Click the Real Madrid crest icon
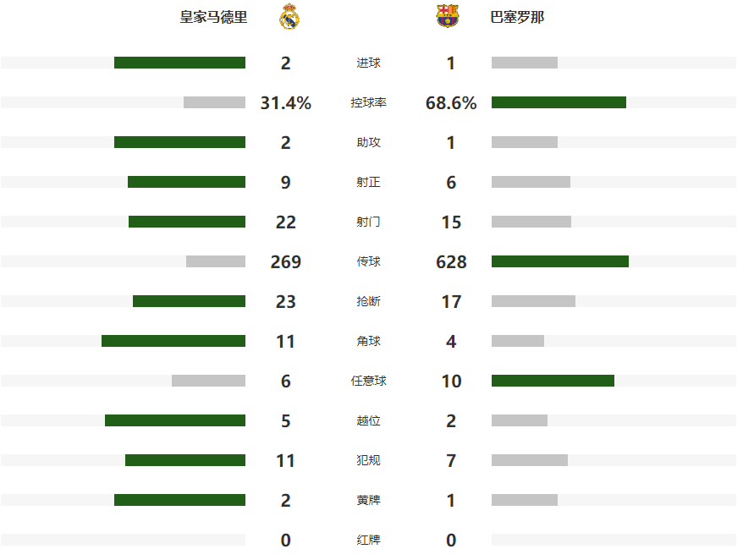The width and height of the screenshot is (743, 560). coord(289,17)
